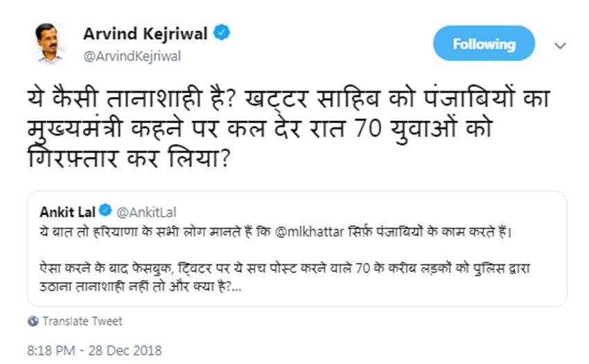589x364 pixels.
Task: Open the Arvind Kejriwal display name link
Action: (x=146, y=33)
